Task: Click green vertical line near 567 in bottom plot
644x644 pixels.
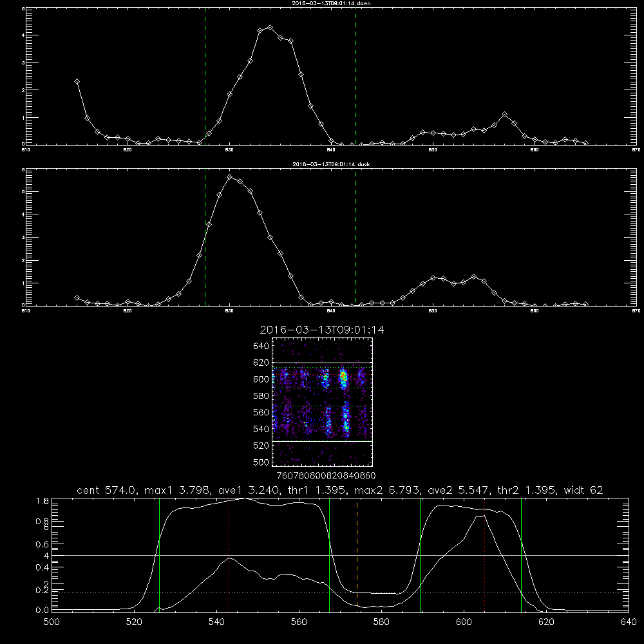Action: coord(329,554)
